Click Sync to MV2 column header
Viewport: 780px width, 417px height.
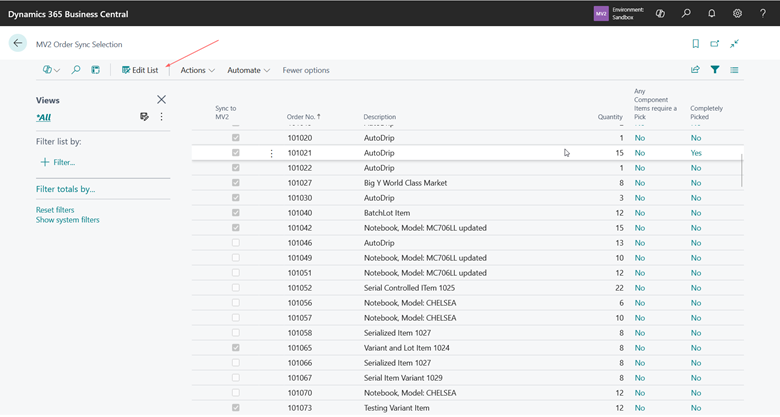pos(225,112)
